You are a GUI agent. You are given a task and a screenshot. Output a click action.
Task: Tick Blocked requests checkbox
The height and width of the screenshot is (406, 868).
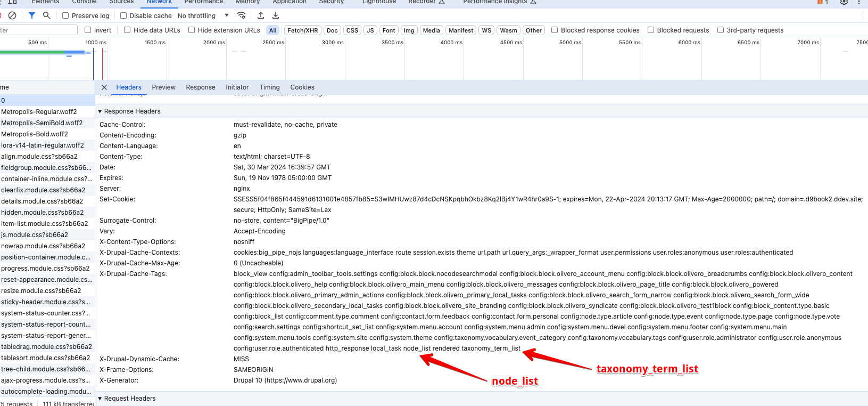pos(651,30)
